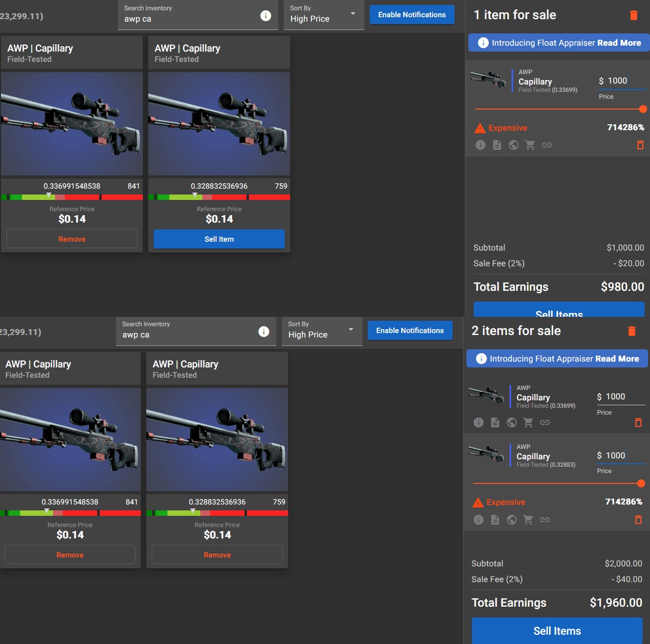In 2-items list, click price field for 0.33699 Capillary
The height and width of the screenshot is (644, 650).
point(621,397)
